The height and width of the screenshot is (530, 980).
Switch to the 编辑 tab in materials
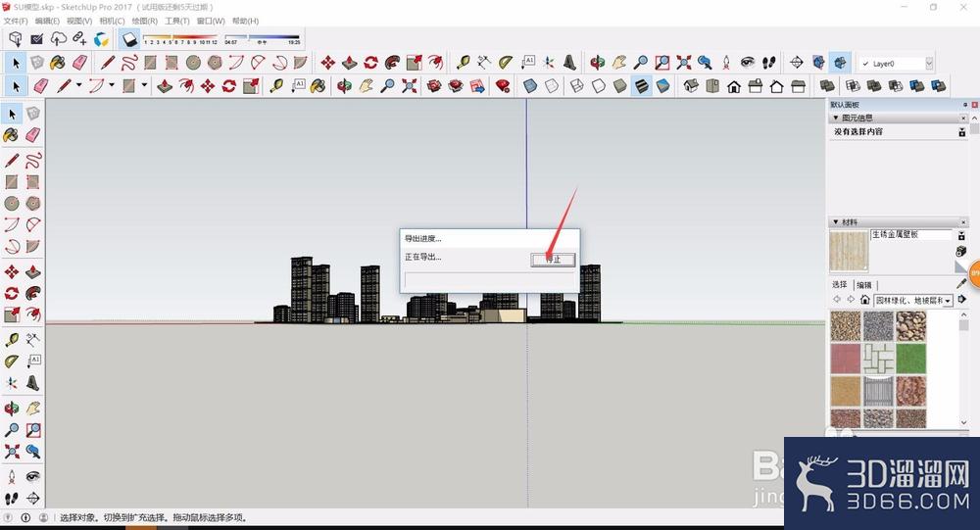click(863, 285)
